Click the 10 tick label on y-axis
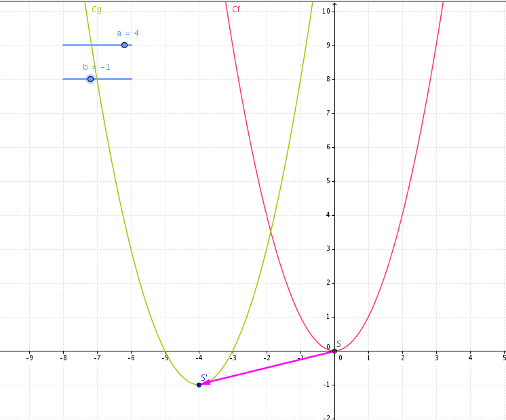 (326, 11)
